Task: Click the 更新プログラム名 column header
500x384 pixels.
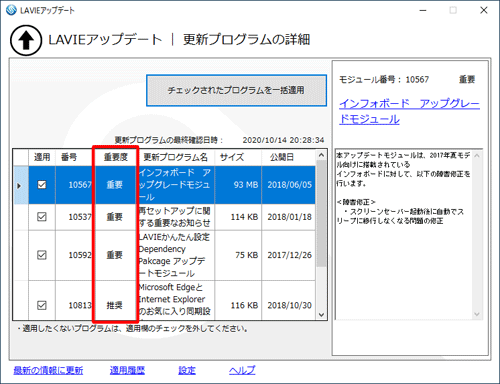Action: [x=176, y=157]
